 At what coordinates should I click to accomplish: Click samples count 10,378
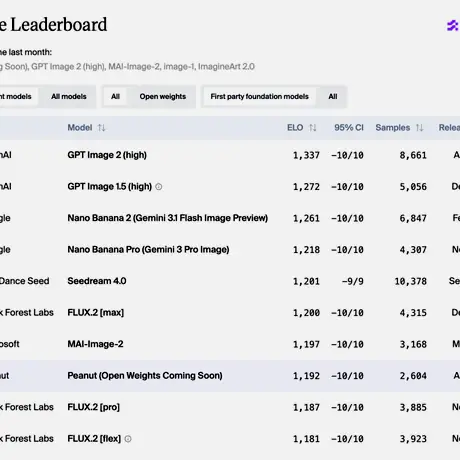click(x=410, y=281)
